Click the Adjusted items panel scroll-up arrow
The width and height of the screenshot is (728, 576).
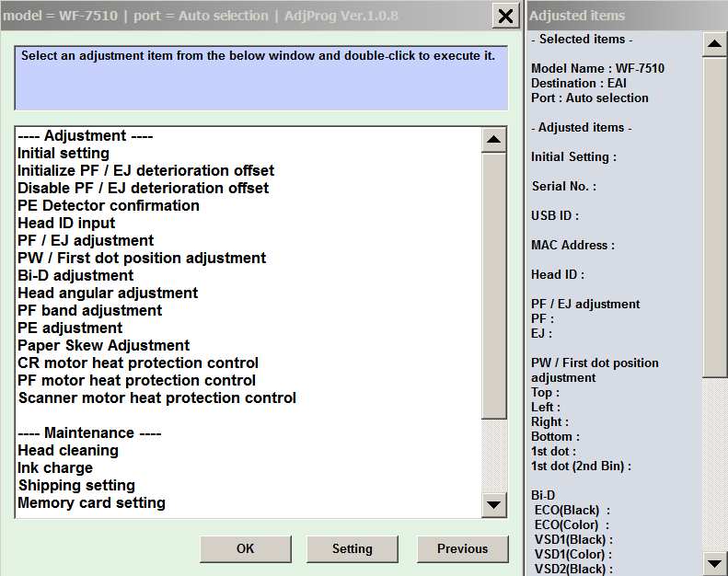click(714, 44)
